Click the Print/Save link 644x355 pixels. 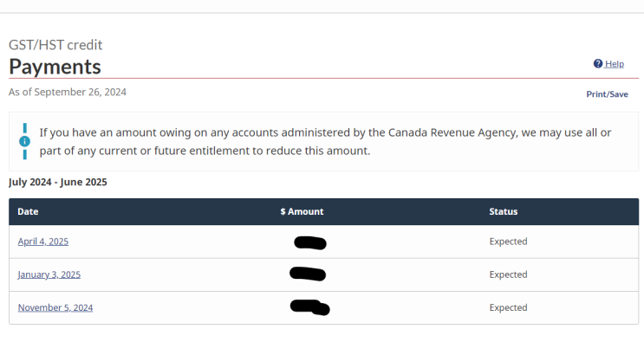click(x=607, y=94)
